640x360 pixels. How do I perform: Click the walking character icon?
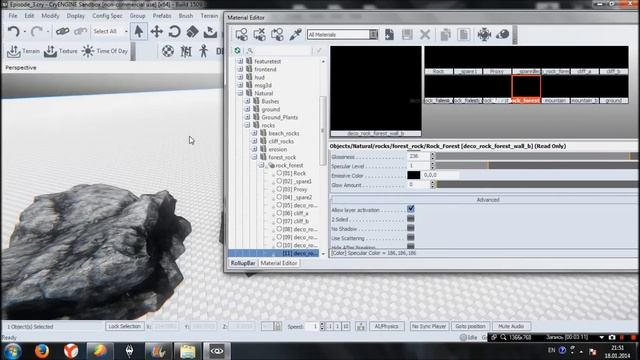[x=204, y=51]
